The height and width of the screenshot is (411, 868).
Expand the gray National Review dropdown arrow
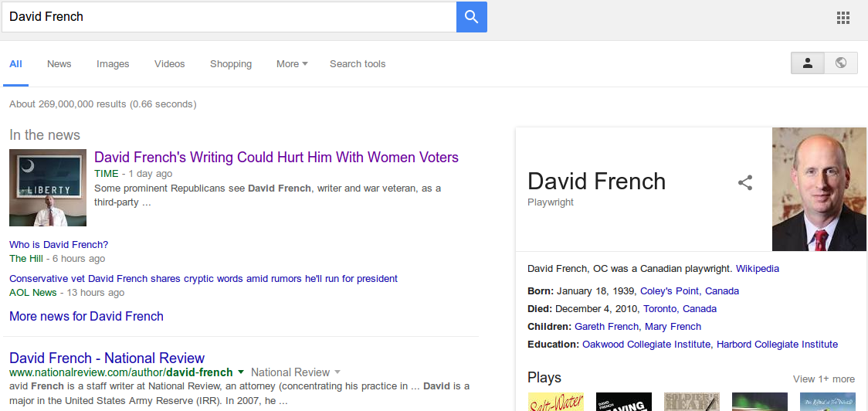pyautogui.click(x=337, y=372)
